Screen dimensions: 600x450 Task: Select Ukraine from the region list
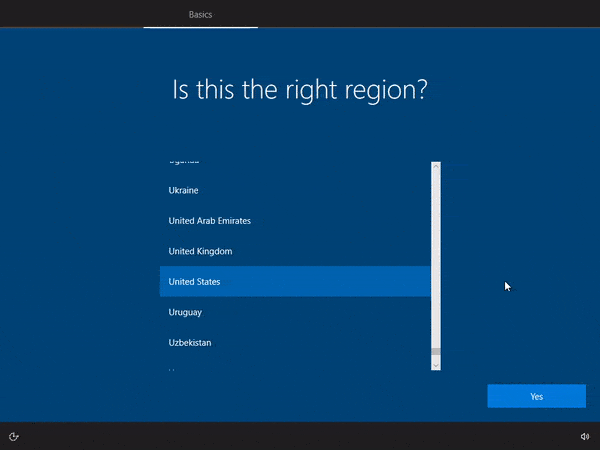[184, 190]
